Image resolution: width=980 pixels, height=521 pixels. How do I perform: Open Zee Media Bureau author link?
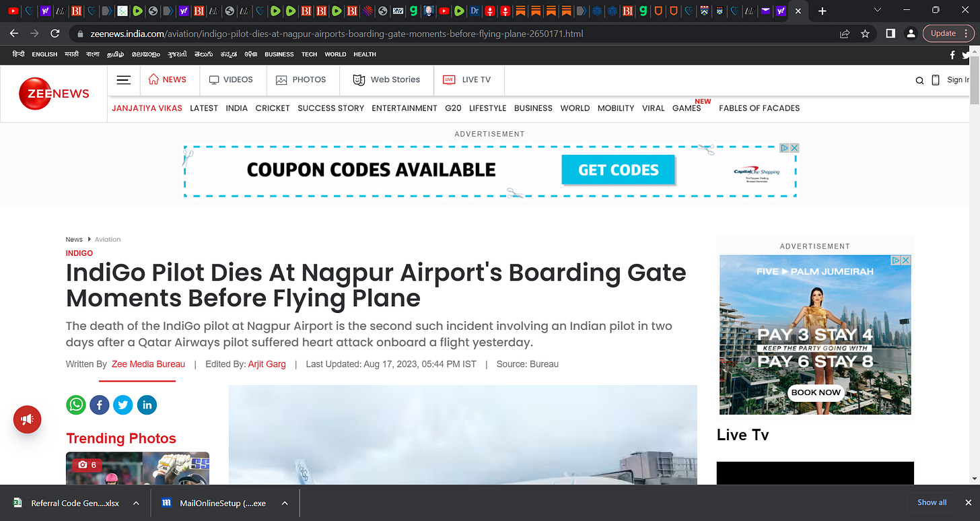(x=148, y=364)
